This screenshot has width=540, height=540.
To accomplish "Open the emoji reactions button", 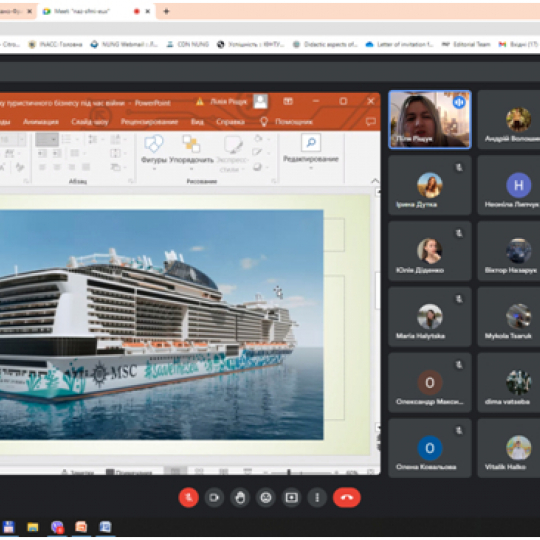I will 266,497.
